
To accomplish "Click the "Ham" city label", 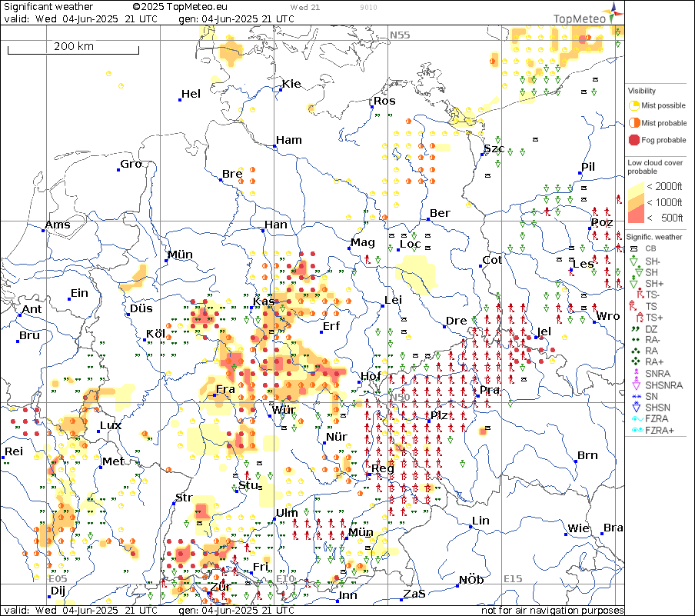I will tap(289, 140).
